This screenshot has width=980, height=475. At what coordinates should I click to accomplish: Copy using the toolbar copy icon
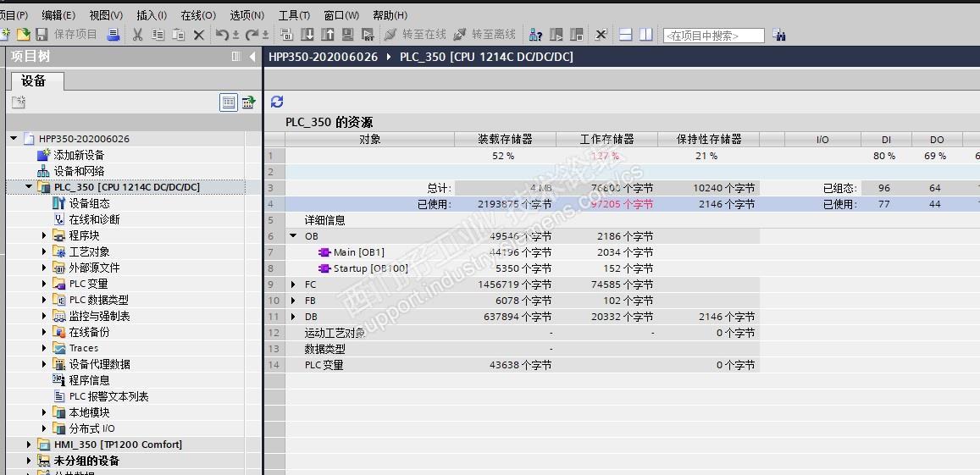(158, 35)
